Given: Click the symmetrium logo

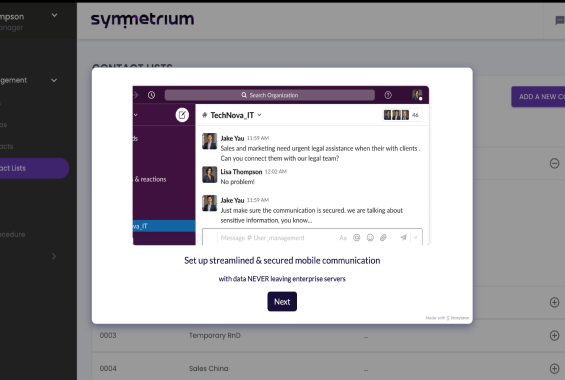Looking at the screenshot, I should 142,19.
